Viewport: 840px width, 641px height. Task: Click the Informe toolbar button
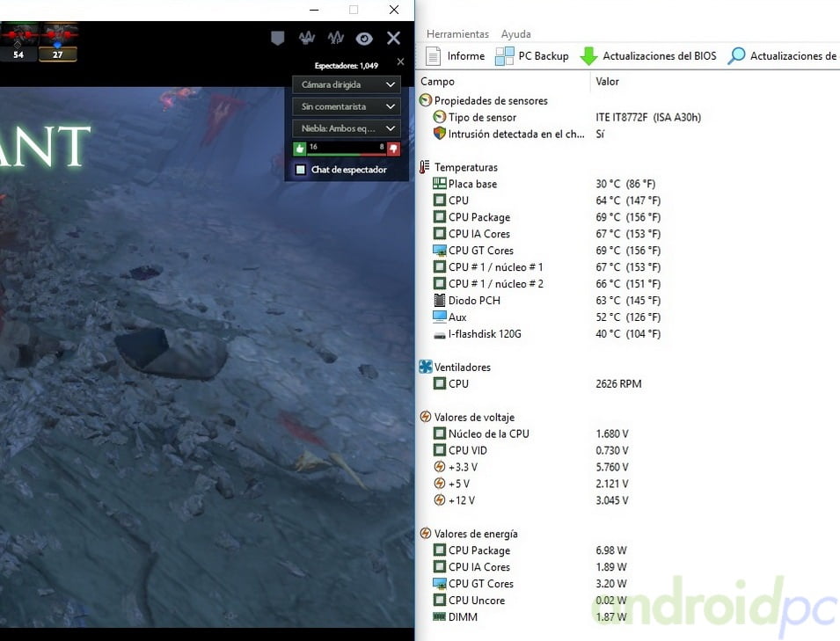[456, 55]
